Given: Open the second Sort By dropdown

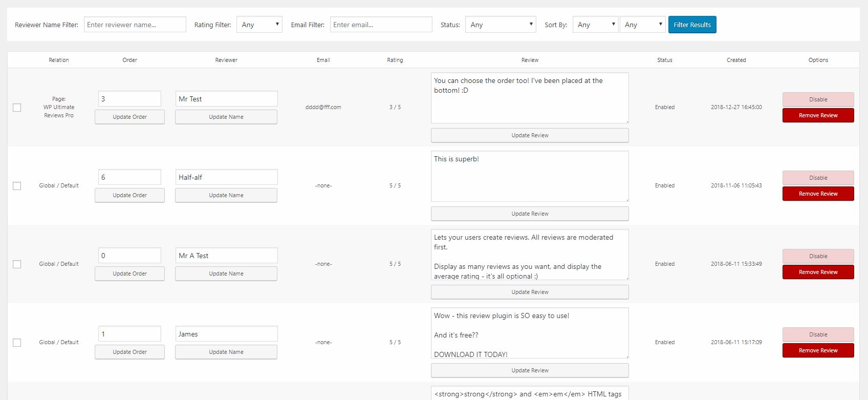Looking at the screenshot, I should [x=642, y=25].
